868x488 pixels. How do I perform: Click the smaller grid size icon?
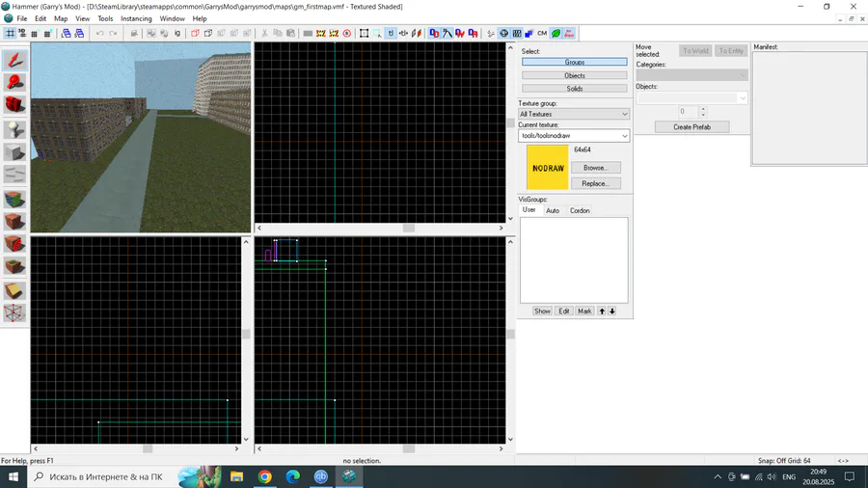click(x=35, y=33)
